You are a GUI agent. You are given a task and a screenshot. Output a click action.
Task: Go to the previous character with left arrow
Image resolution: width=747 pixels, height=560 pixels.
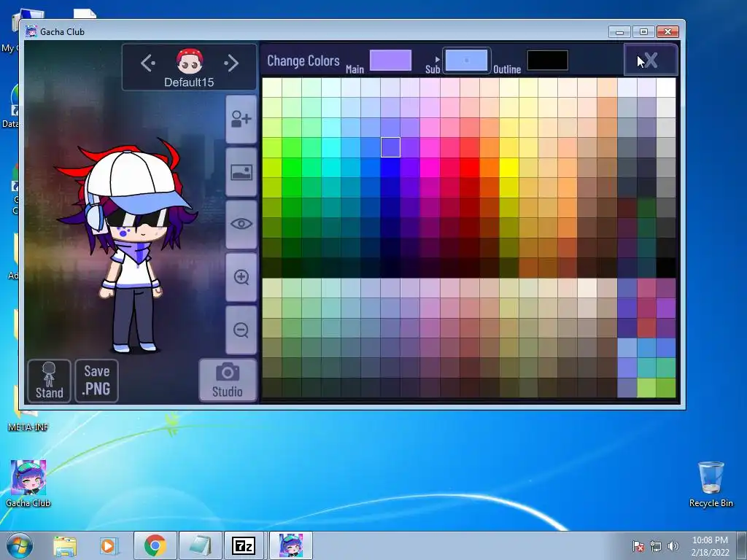click(147, 63)
